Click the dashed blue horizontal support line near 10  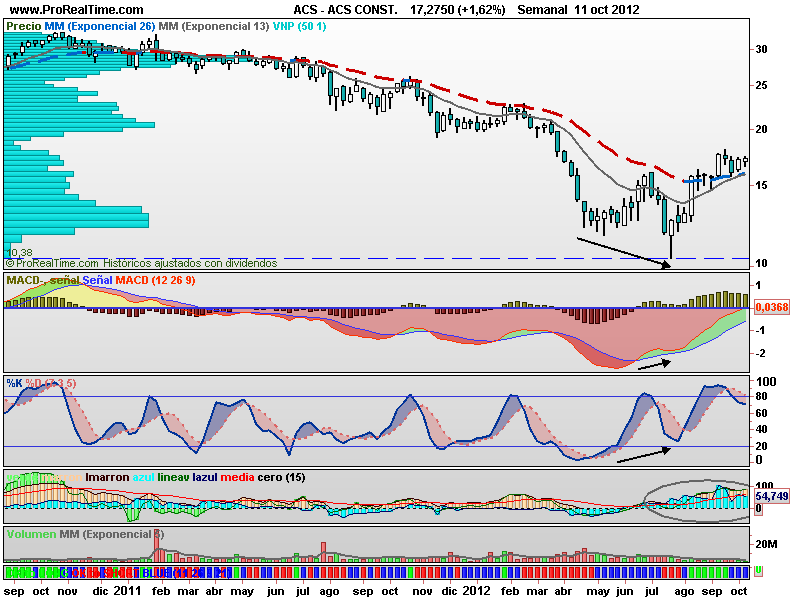[400, 259]
